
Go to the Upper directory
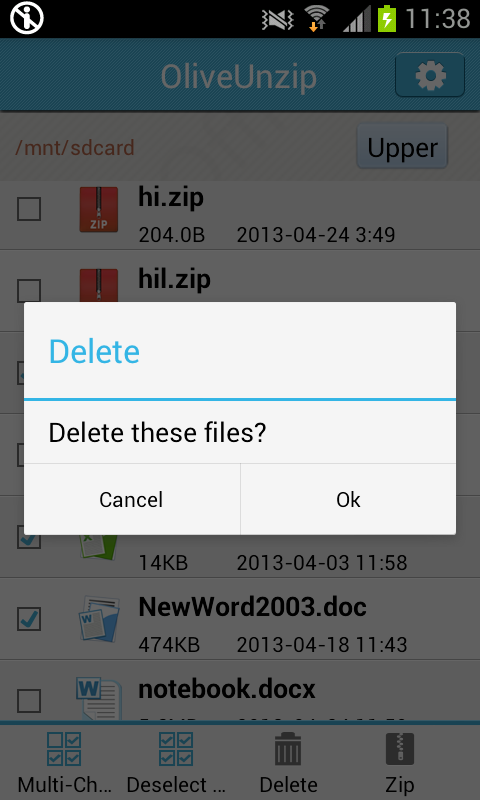click(402, 147)
